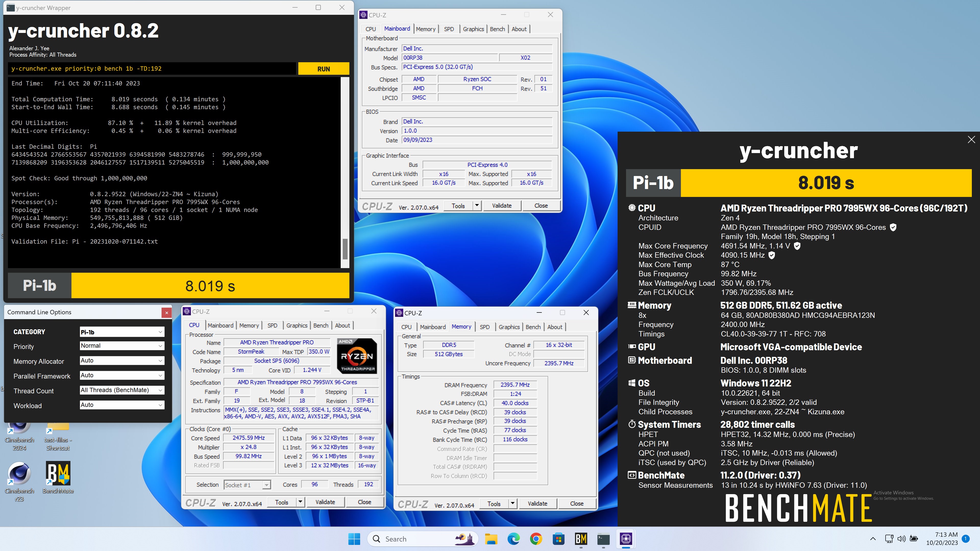Image resolution: width=980 pixels, height=551 pixels.
Task: Expand Tools arrow in Memory CPU-Z window
Action: 512,504
